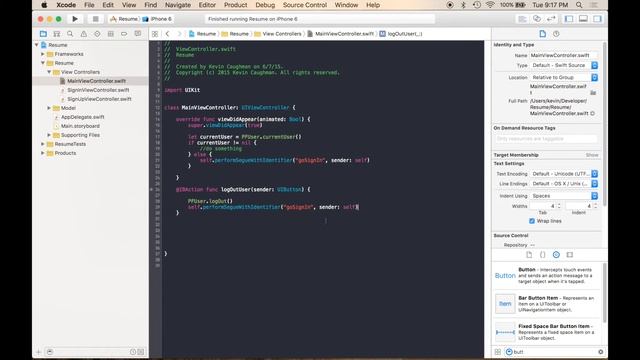Show the Symbol navigator

click(x=57, y=34)
